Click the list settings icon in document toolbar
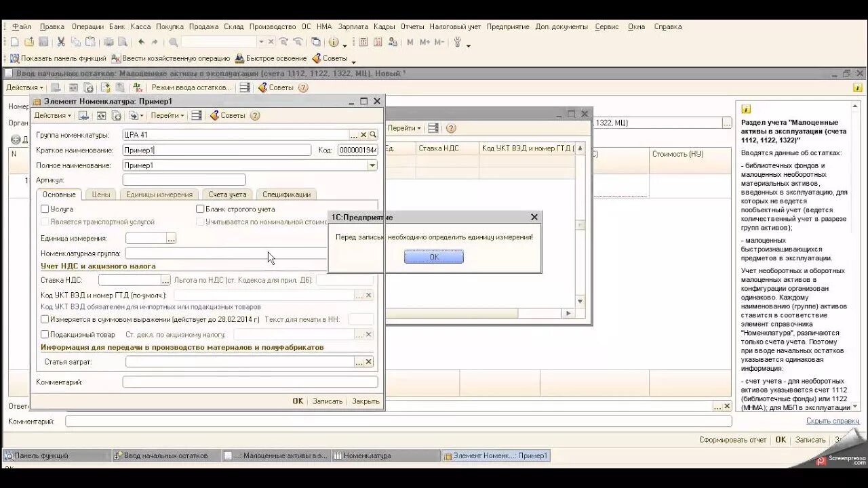Screen dimensions: 868x488 245,87
